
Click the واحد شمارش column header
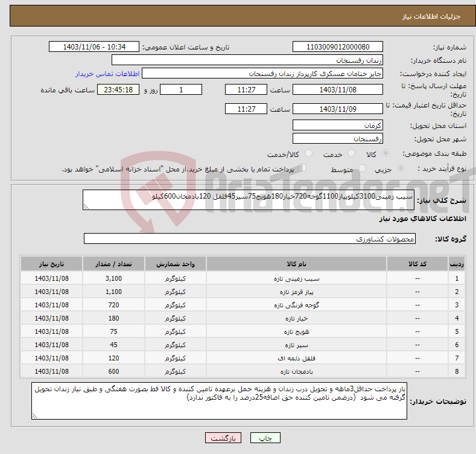pyautogui.click(x=176, y=264)
